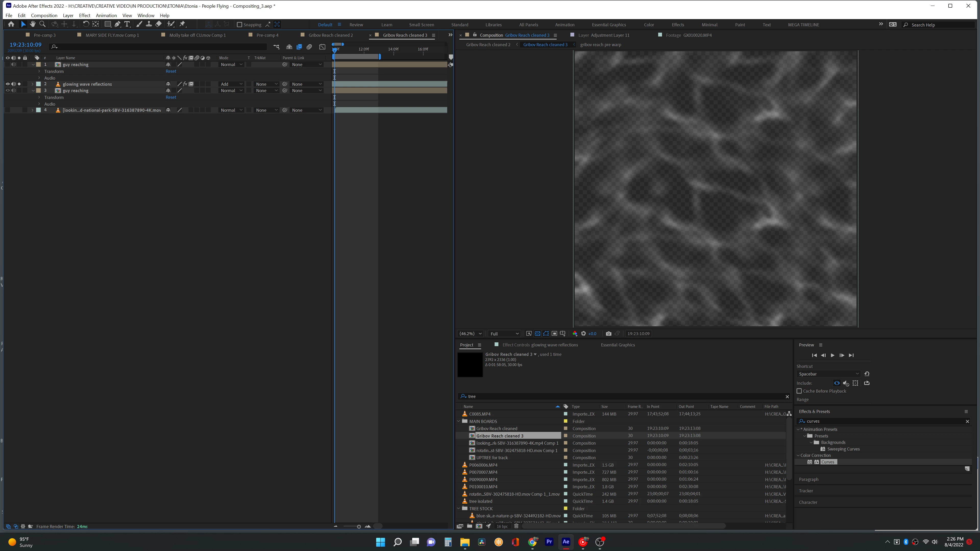Enable the Snapping checkbox

(x=239, y=25)
